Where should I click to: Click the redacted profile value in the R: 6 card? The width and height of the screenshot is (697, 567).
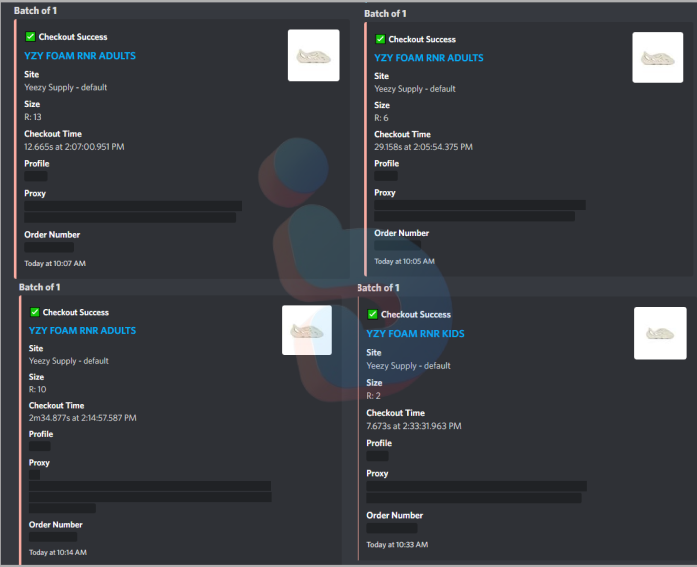pyautogui.click(x=386, y=176)
